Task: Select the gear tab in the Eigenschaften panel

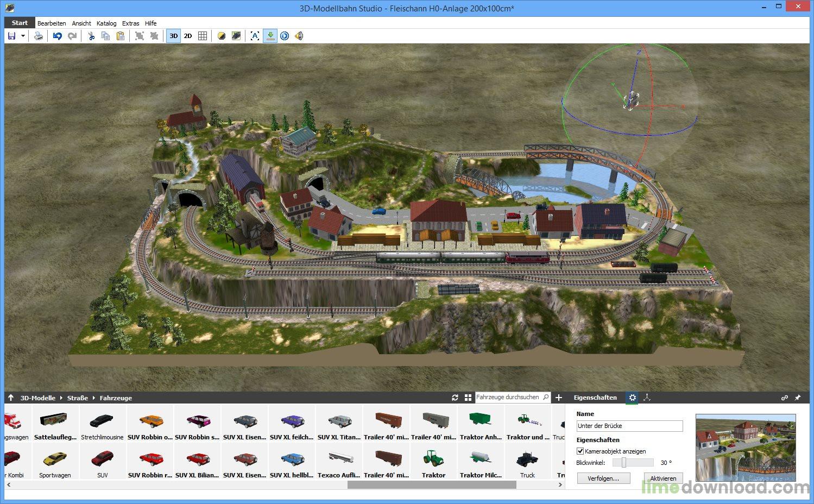Action: click(632, 398)
